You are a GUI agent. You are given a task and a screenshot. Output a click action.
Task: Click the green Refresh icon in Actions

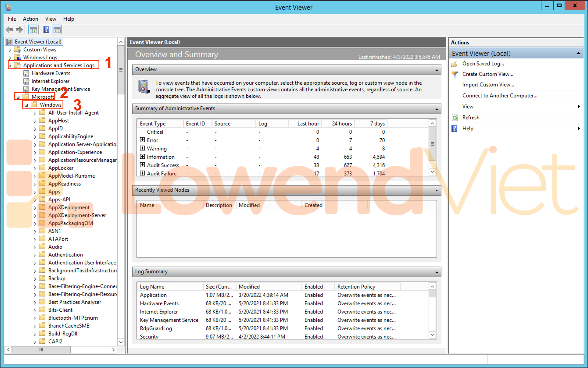(455, 118)
